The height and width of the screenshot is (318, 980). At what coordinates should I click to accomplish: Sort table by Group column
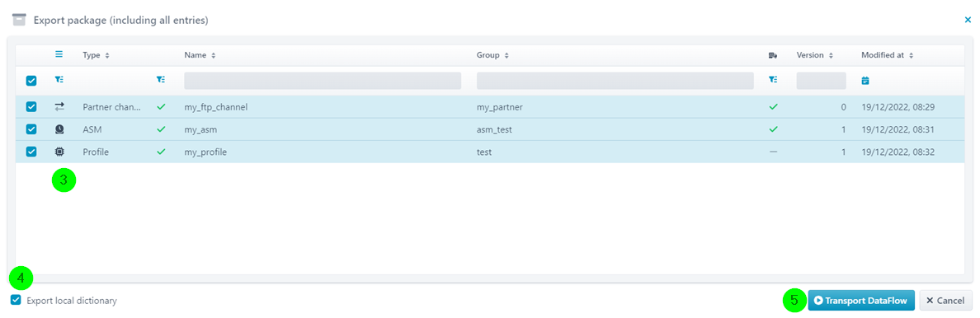point(492,55)
